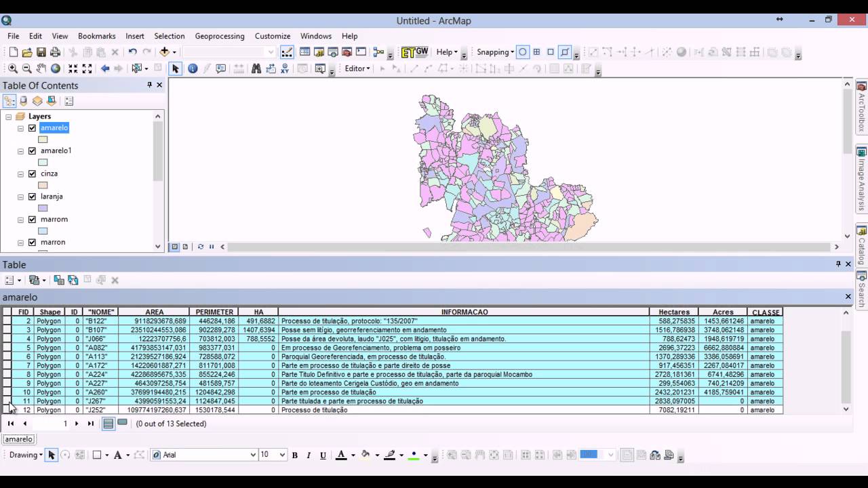Save the map document
The height and width of the screenshot is (488, 868).
coord(41,52)
